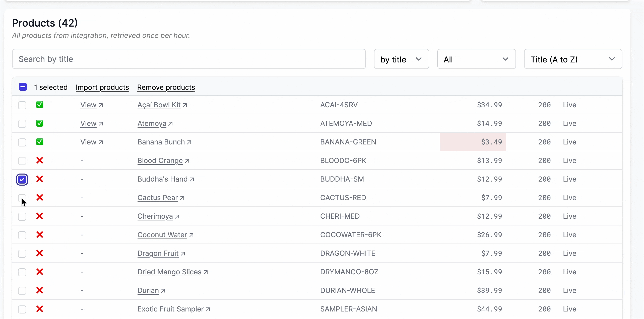The width and height of the screenshot is (644, 319).
Task: Click the external link arrow beside Durian
Action: click(x=162, y=291)
